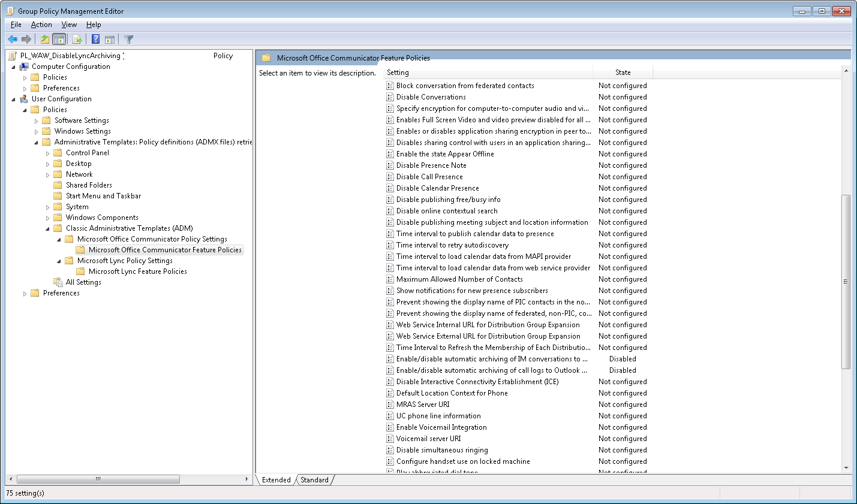
Task: Expand the Software Settings node
Action: (36, 121)
